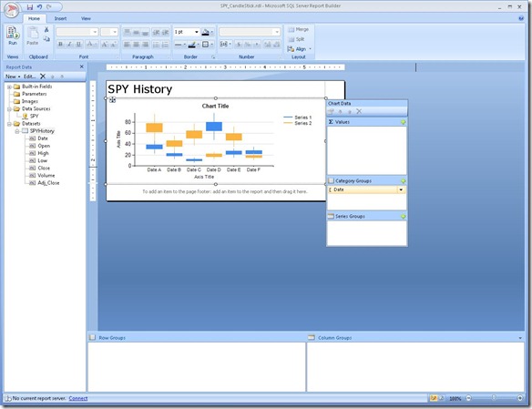532x409 pixels.
Task: Add a field with Values green plus icon
Action: pyautogui.click(x=403, y=122)
